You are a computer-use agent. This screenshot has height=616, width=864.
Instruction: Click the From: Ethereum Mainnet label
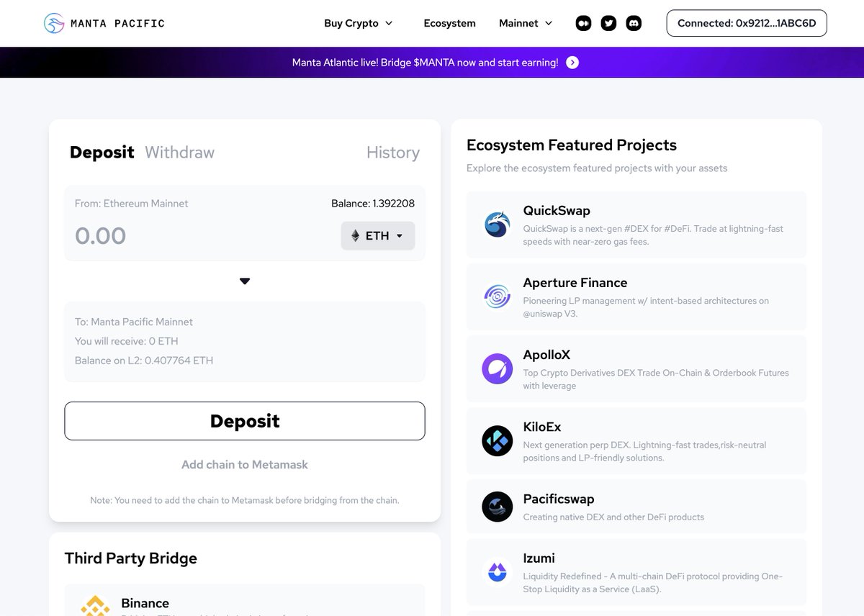pyautogui.click(x=132, y=204)
